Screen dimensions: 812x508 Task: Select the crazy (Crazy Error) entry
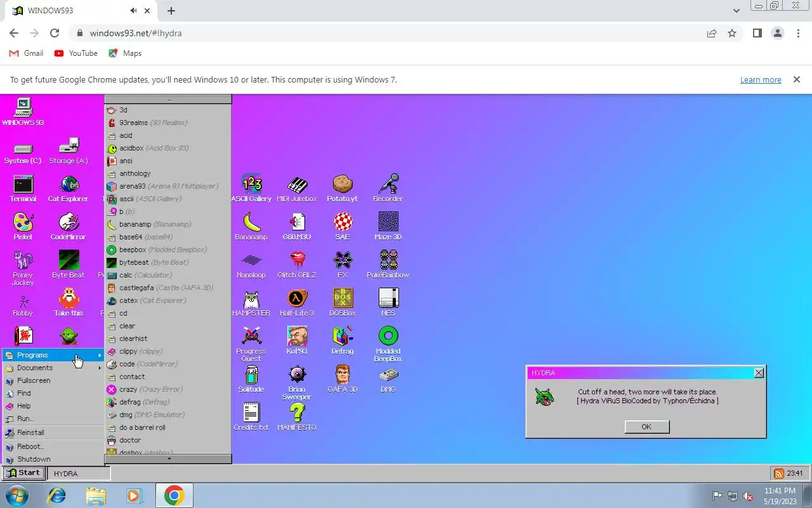(168, 389)
